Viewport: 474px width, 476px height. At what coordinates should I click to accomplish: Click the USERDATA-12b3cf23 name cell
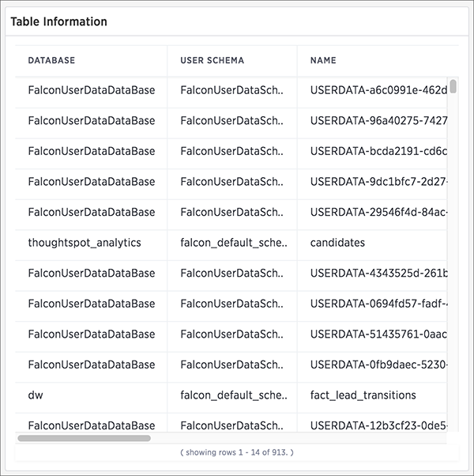378,425
